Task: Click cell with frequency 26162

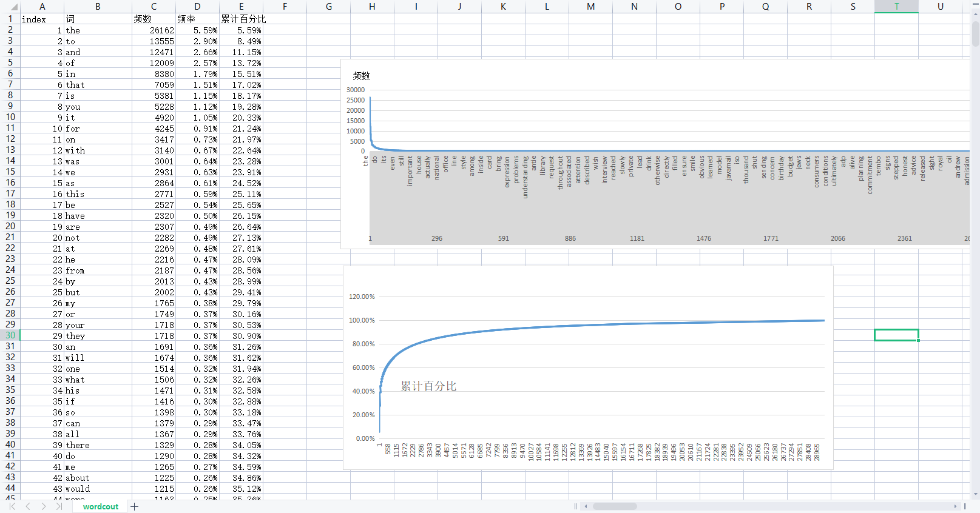Action: click(x=154, y=30)
